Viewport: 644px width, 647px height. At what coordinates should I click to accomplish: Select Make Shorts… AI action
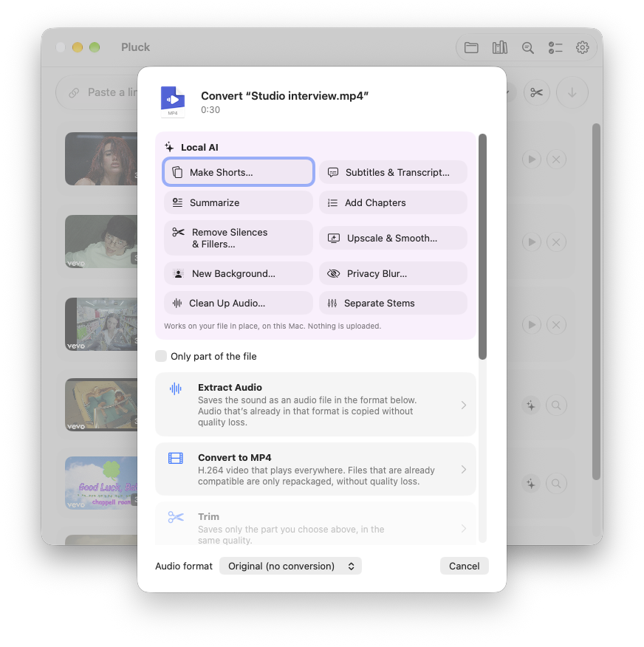[x=239, y=172]
